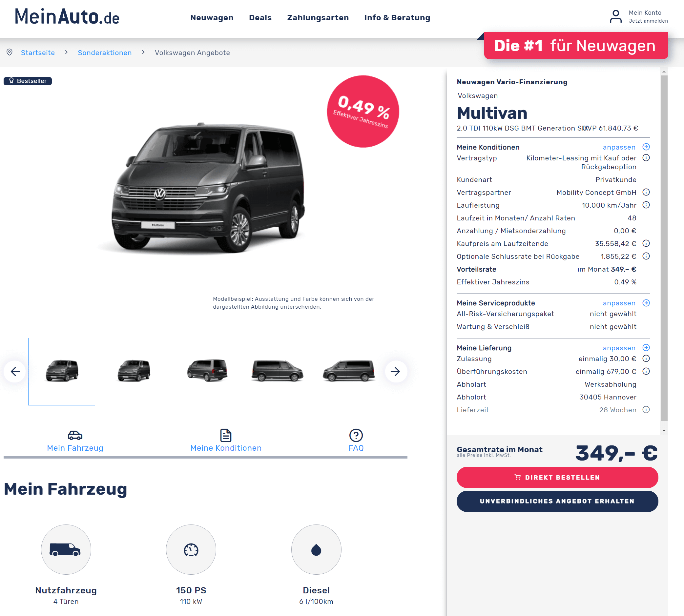Click the car icon above Mein Fahrzeug
Viewport: 684px width, 616px height.
[75, 435]
